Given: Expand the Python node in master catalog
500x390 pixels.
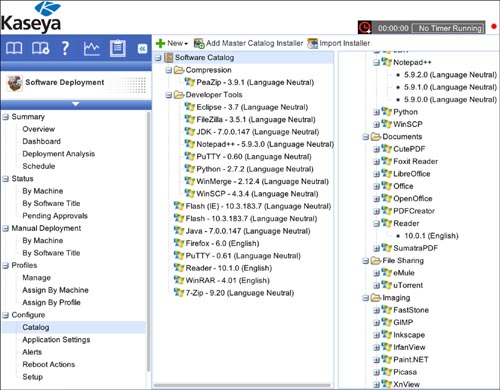Looking at the screenshot, I should point(377,112).
